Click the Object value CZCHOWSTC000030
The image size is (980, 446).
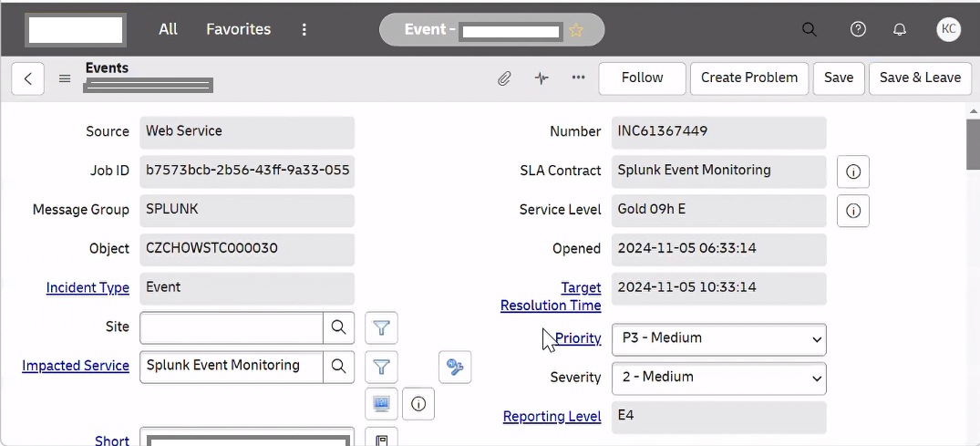click(x=247, y=249)
